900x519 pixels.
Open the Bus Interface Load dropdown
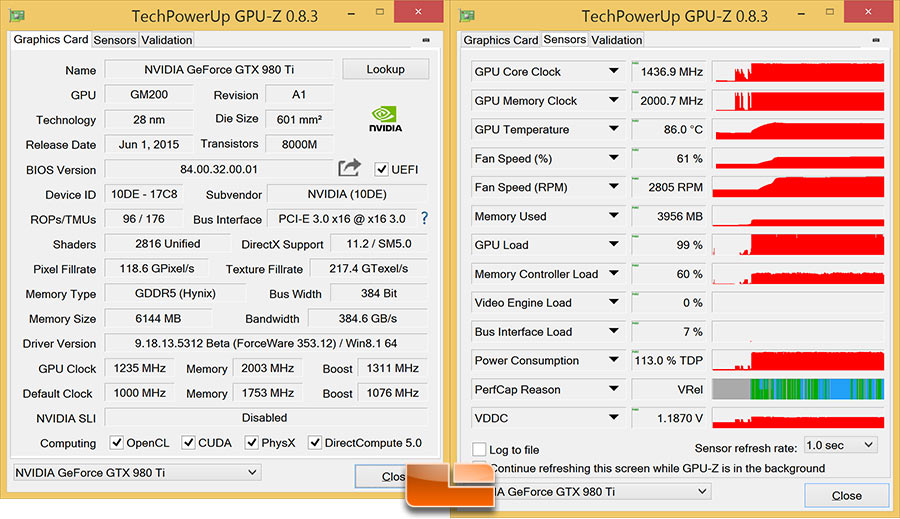click(614, 331)
